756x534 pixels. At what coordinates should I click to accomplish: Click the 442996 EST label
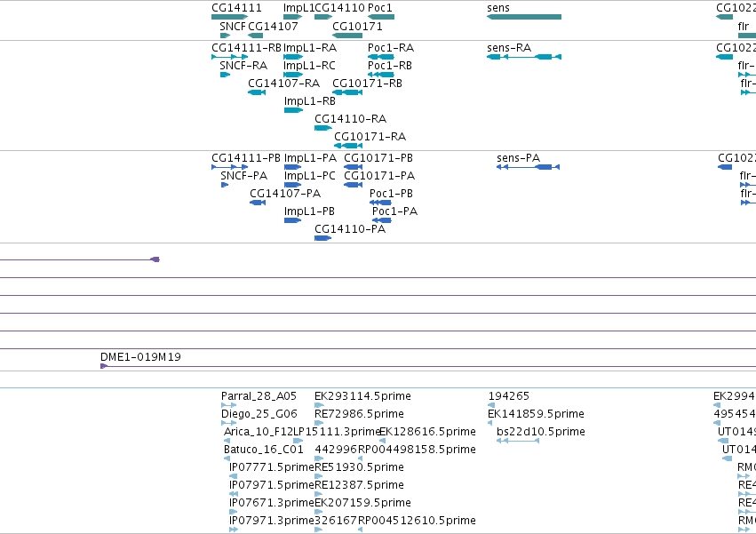336,450
